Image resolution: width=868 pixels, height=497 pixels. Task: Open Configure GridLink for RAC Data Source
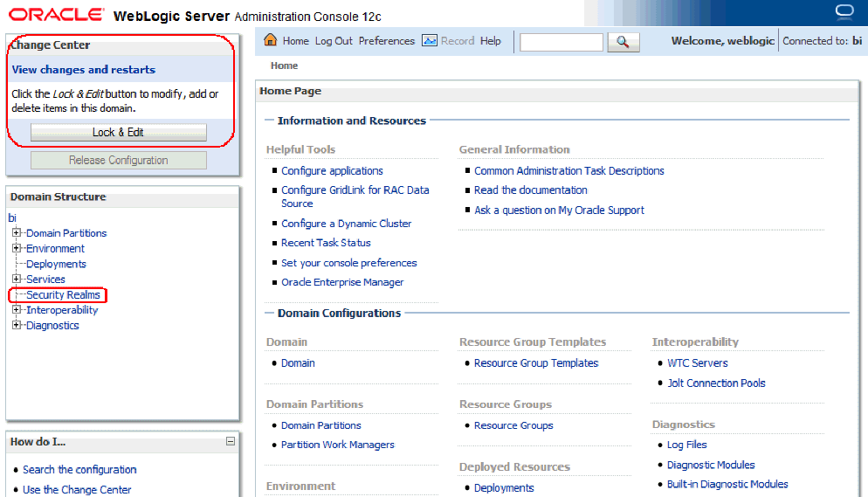pos(355,197)
